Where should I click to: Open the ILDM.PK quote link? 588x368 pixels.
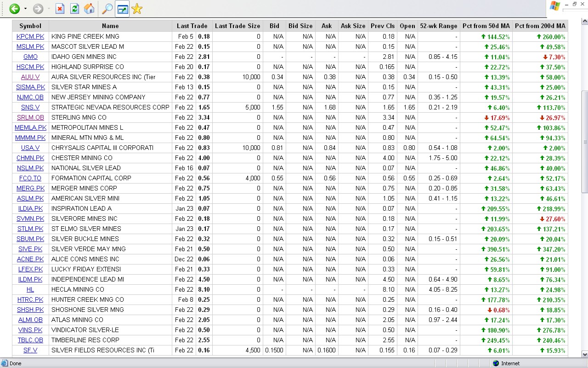(30, 279)
